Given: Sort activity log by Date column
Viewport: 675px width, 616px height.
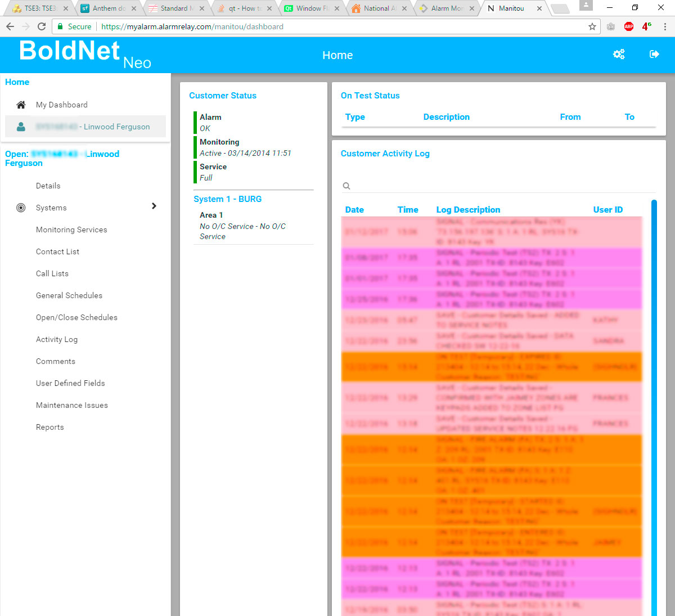Looking at the screenshot, I should [x=354, y=210].
